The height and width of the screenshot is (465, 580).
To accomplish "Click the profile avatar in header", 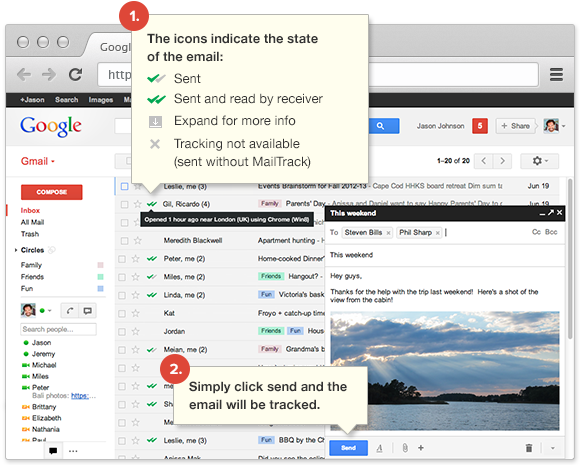I will 551,126.
